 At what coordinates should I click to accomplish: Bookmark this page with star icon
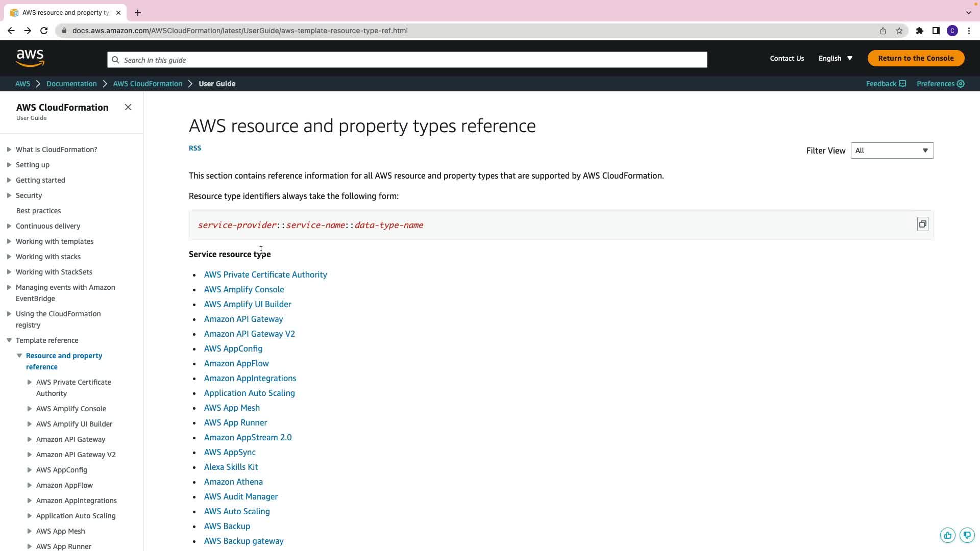tap(899, 31)
